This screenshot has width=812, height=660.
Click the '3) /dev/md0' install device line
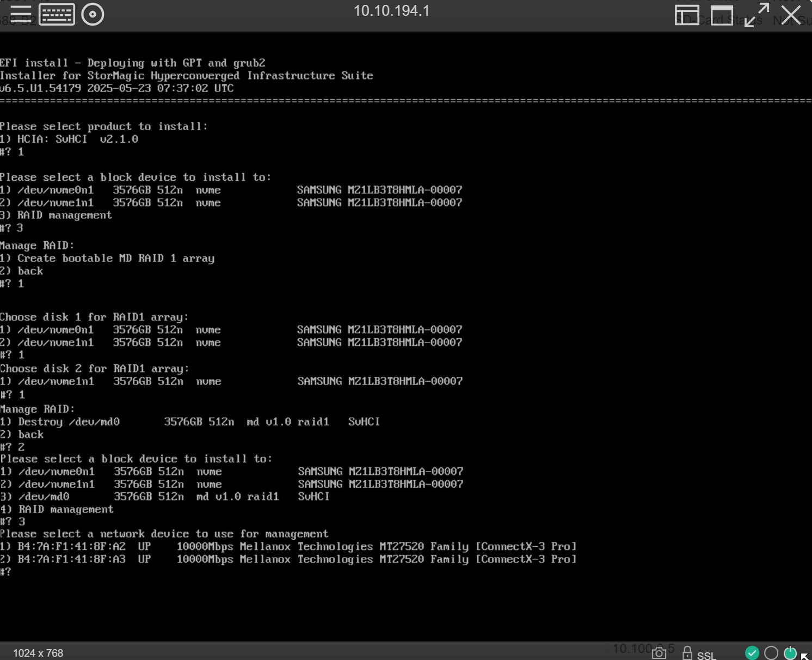coord(164,497)
